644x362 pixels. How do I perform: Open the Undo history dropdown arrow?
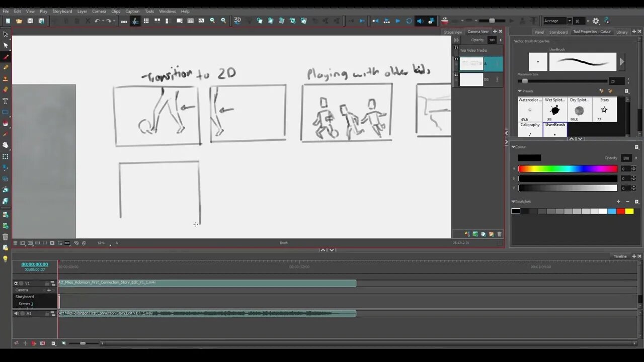[x=102, y=21]
